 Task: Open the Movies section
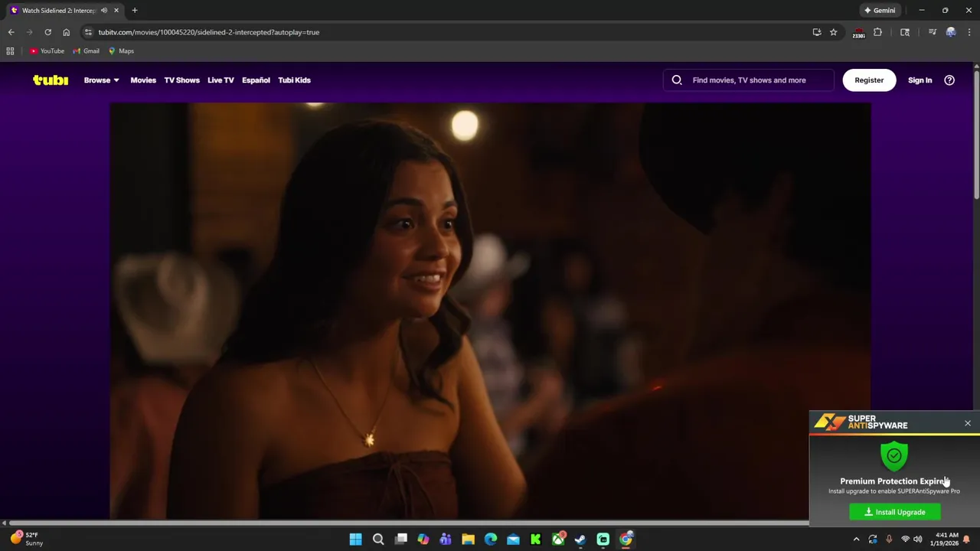143,80
